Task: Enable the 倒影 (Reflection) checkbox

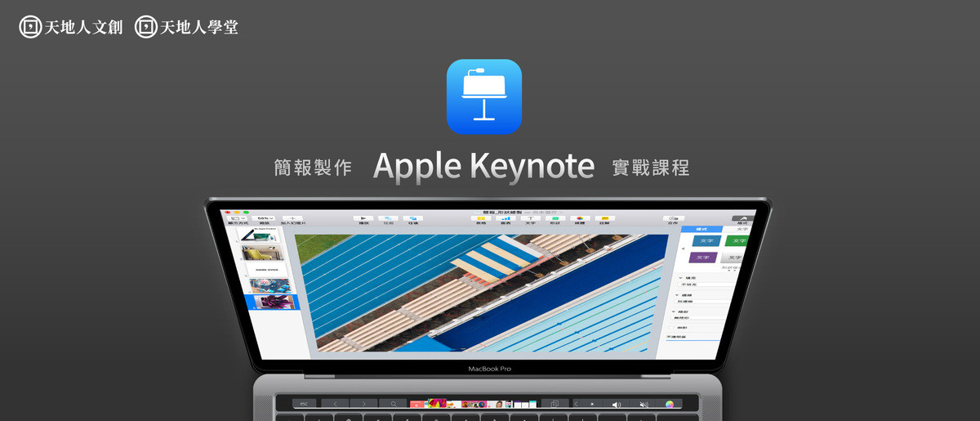Action: 671,328
